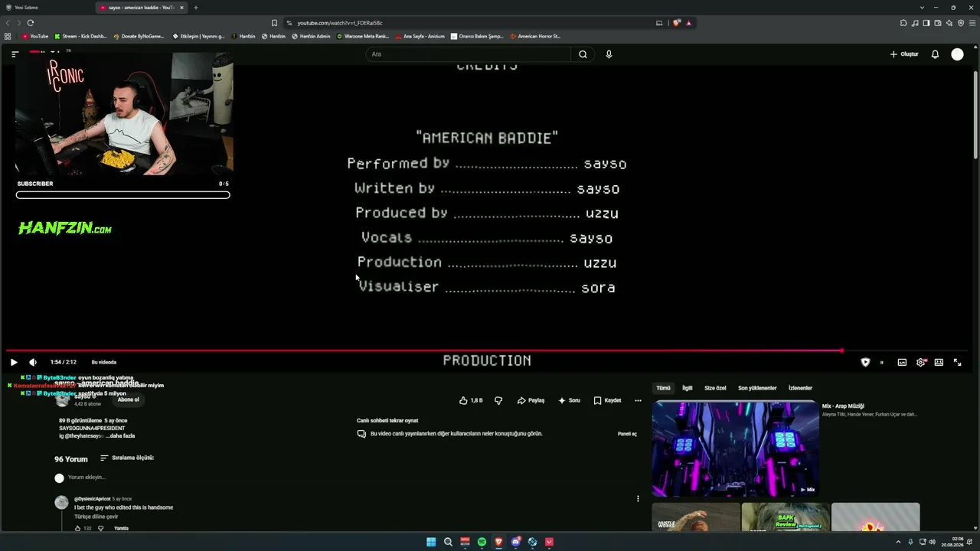Open the live chat panel with Paneli aç

(627, 434)
